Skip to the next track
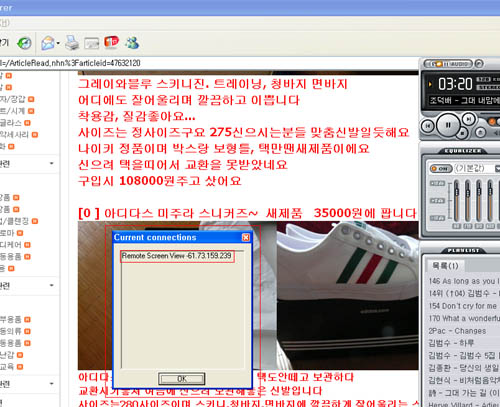Image resolution: width=500 pixels, height=407 pixels. [x=469, y=119]
